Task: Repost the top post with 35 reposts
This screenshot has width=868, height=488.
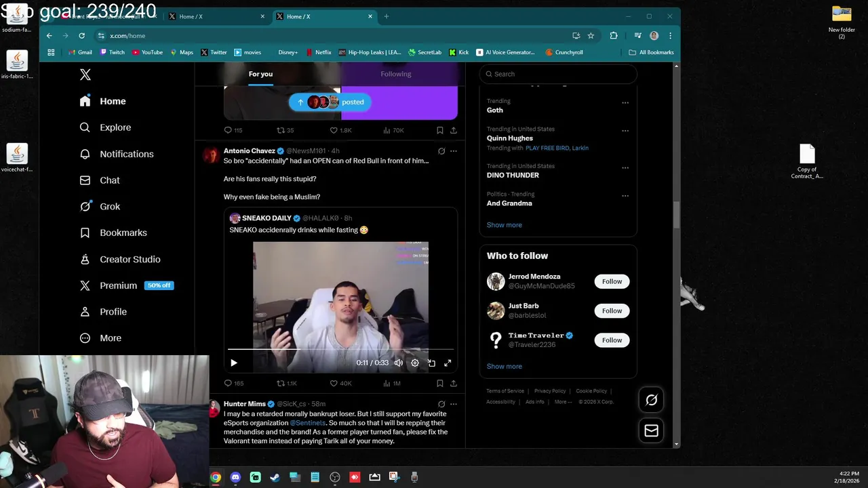Action: click(x=285, y=130)
